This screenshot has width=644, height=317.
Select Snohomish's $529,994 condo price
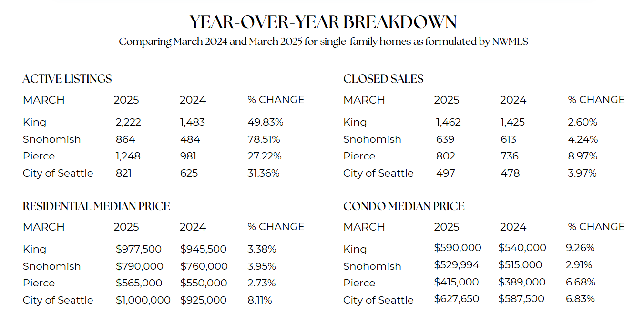pyautogui.click(x=457, y=265)
